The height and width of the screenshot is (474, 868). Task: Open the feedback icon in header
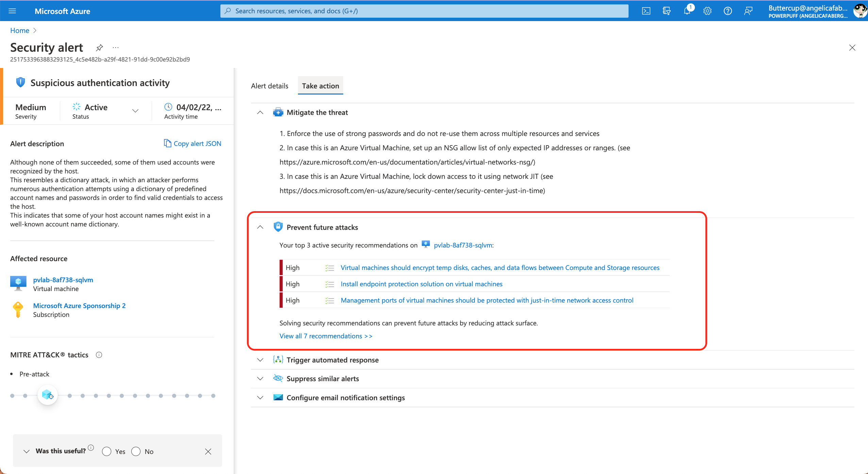pyautogui.click(x=748, y=11)
